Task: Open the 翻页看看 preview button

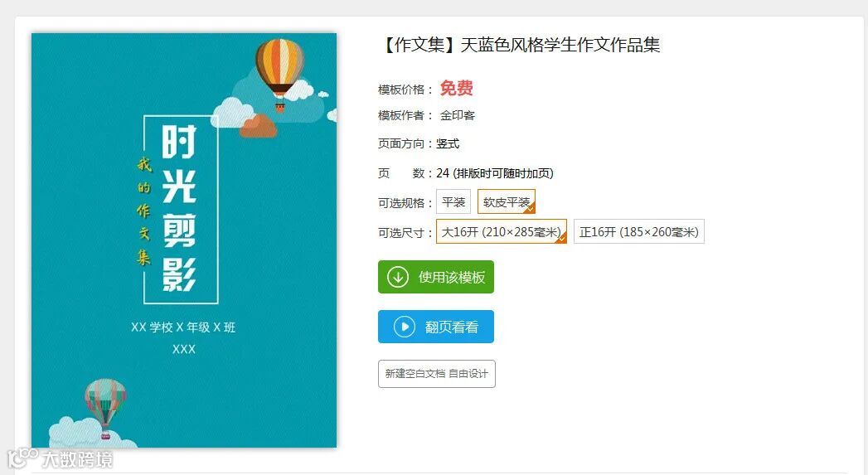Action: coord(436,327)
